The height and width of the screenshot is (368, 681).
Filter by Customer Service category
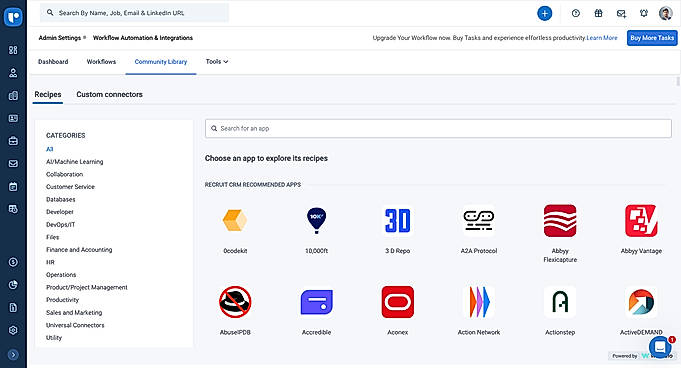[70, 187]
